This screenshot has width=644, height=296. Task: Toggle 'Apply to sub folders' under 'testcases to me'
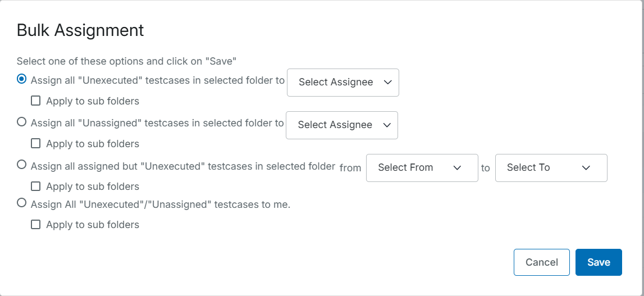click(36, 225)
